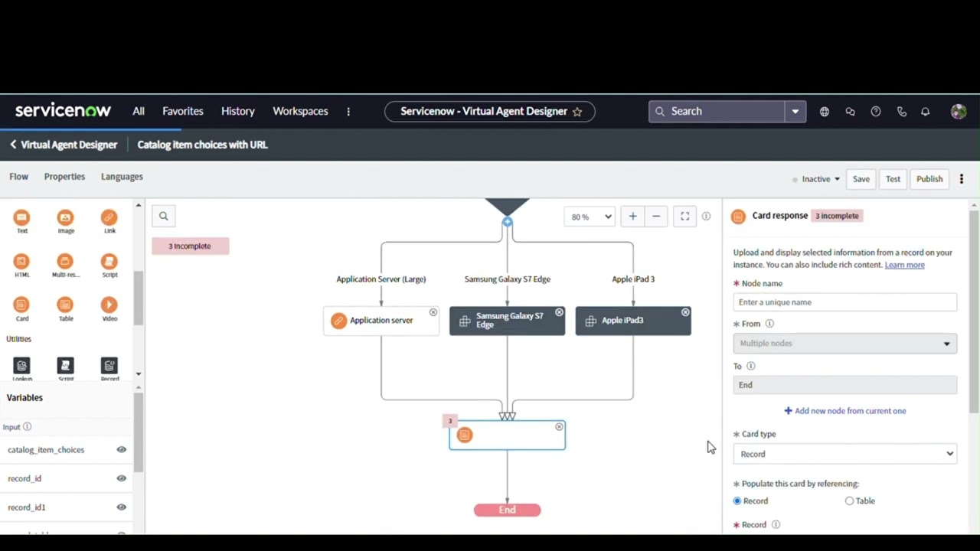Screen dimensions: 980x551
Task: Select the Image response icon
Action: pyautogui.click(x=66, y=218)
